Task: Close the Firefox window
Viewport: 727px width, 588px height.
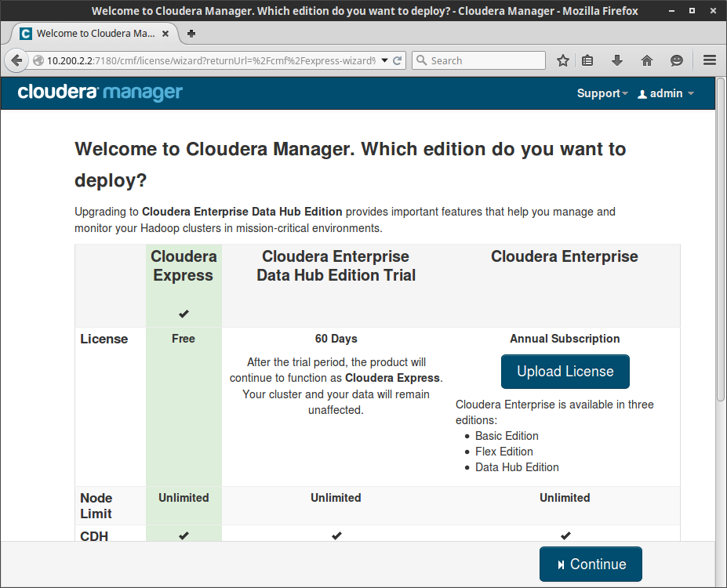Action: 713,11
